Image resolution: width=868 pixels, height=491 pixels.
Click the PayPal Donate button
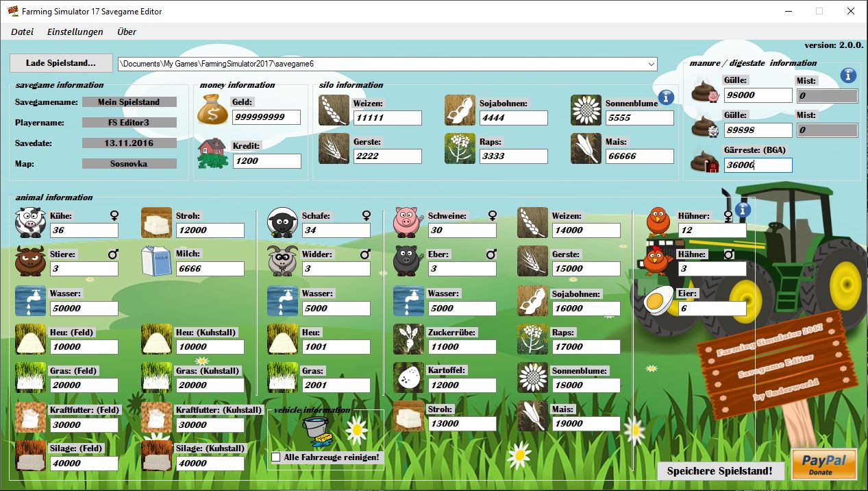(824, 464)
